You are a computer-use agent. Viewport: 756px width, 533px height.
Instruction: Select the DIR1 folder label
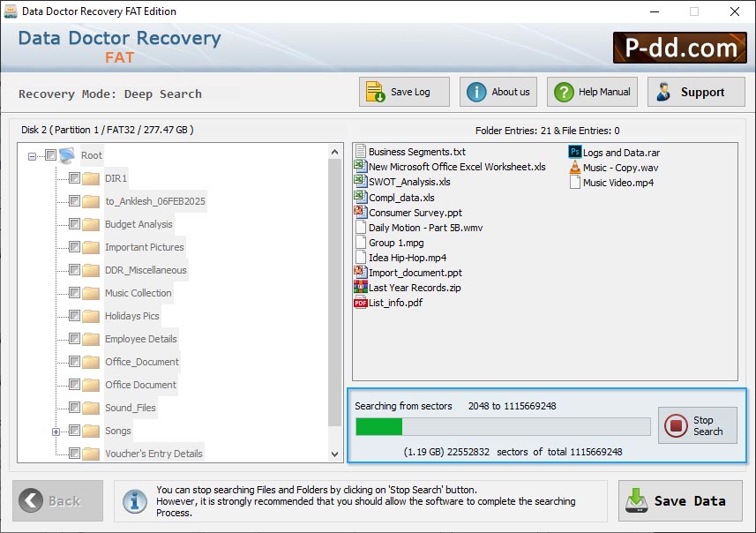pos(116,178)
